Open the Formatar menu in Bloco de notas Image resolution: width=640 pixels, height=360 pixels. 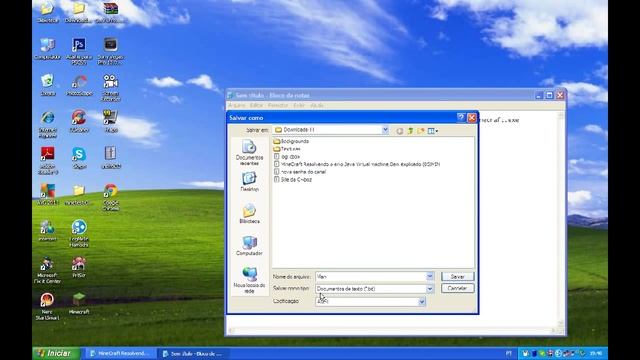(x=278, y=105)
